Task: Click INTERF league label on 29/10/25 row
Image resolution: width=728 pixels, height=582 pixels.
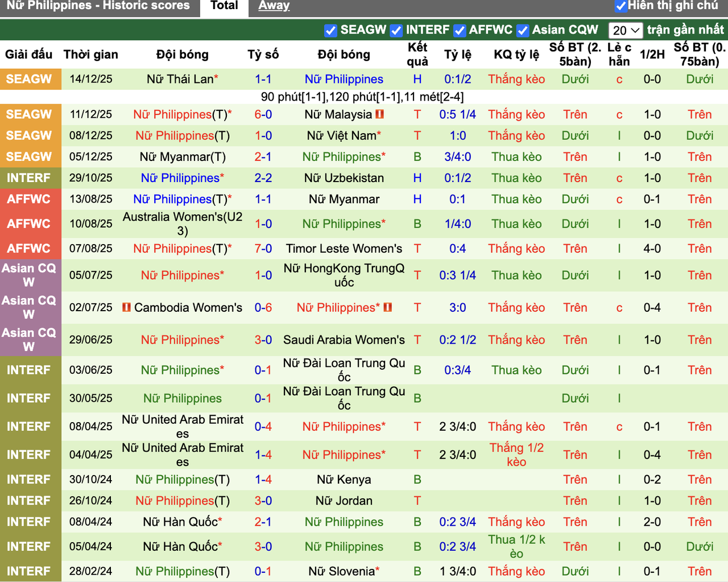Action: pos(29,178)
